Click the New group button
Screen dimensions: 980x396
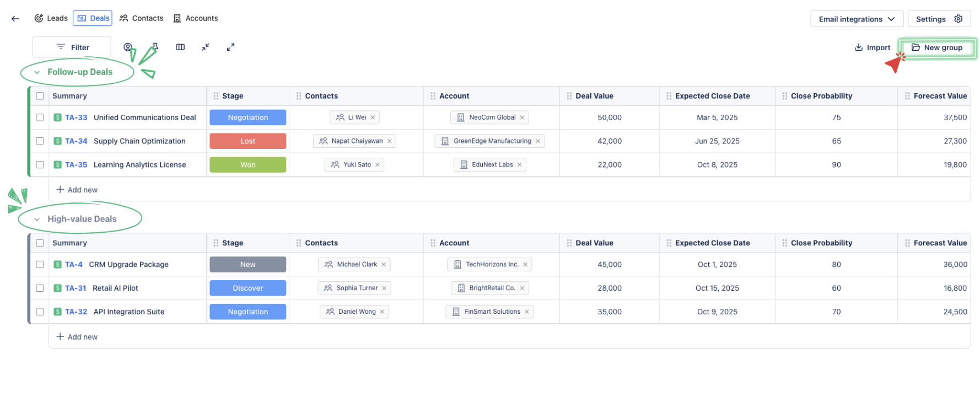tap(937, 47)
